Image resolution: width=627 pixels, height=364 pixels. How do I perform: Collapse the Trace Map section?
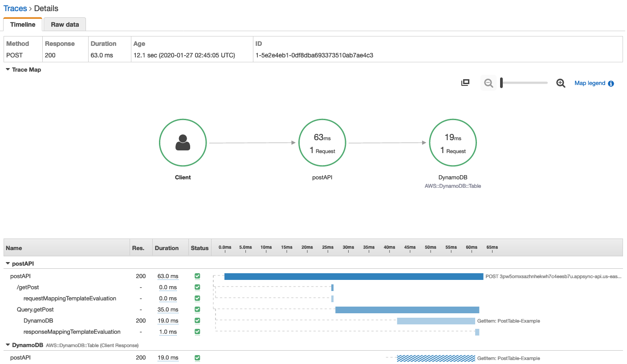[x=7, y=69]
